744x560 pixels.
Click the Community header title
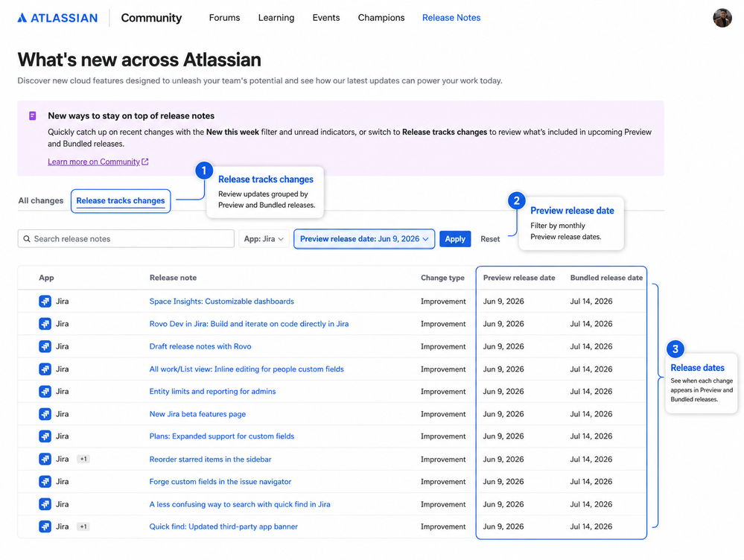point(151,18)
